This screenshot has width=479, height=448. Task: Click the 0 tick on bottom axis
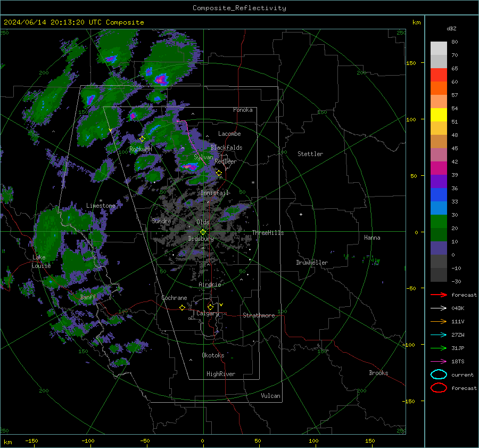202,441
